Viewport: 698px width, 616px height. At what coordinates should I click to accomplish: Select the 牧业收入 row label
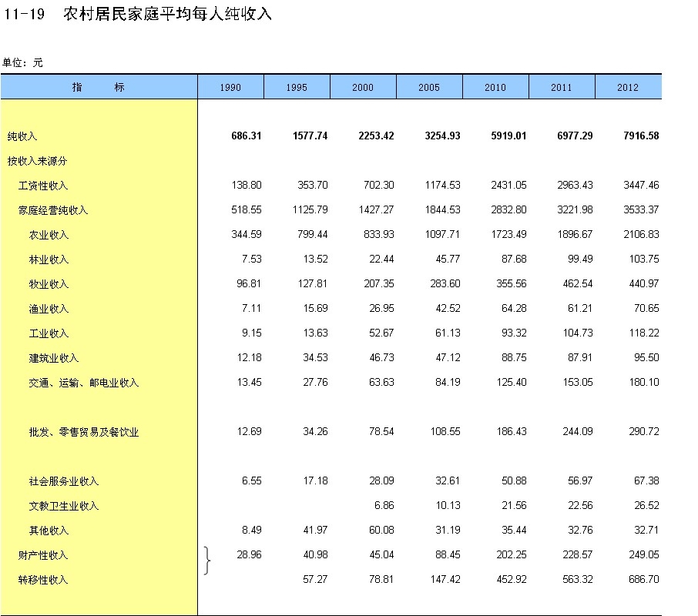49,284
